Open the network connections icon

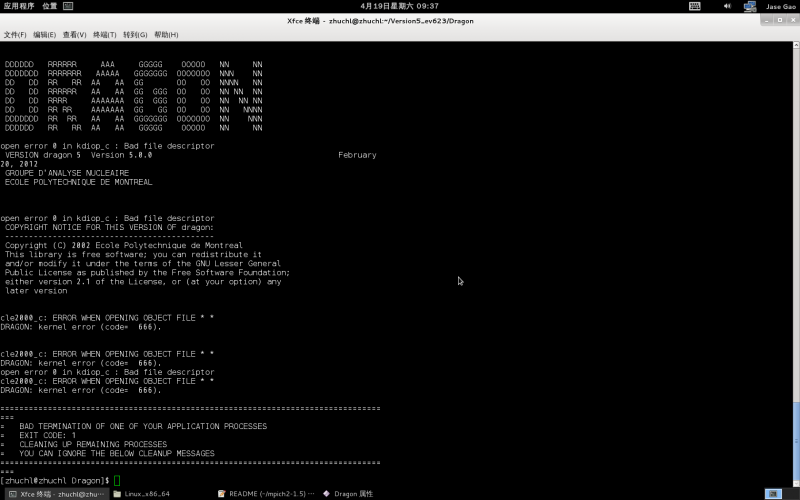click(x=749, y=6)
